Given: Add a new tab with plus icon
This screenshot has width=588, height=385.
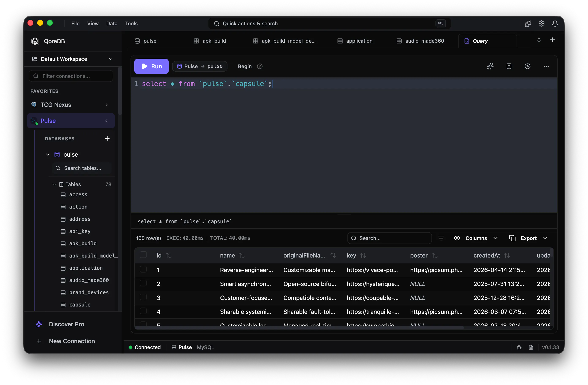Looking at the screenshot, I should click(x=553, y=40).
